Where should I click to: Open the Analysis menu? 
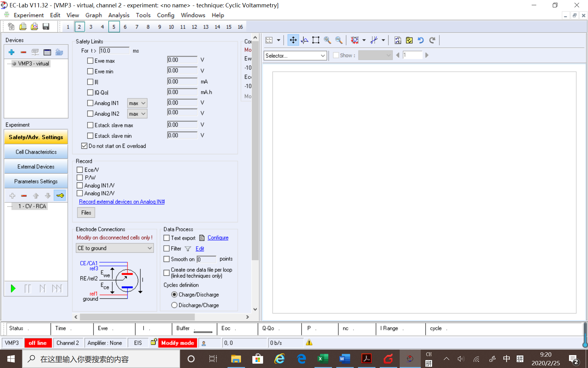119,15
